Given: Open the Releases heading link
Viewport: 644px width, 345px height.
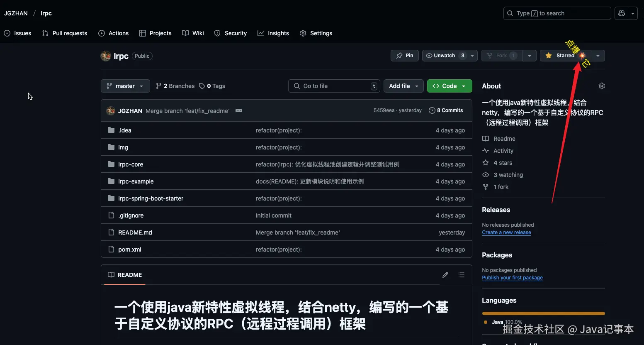Looking at the screenshot, I should [496, 210].
